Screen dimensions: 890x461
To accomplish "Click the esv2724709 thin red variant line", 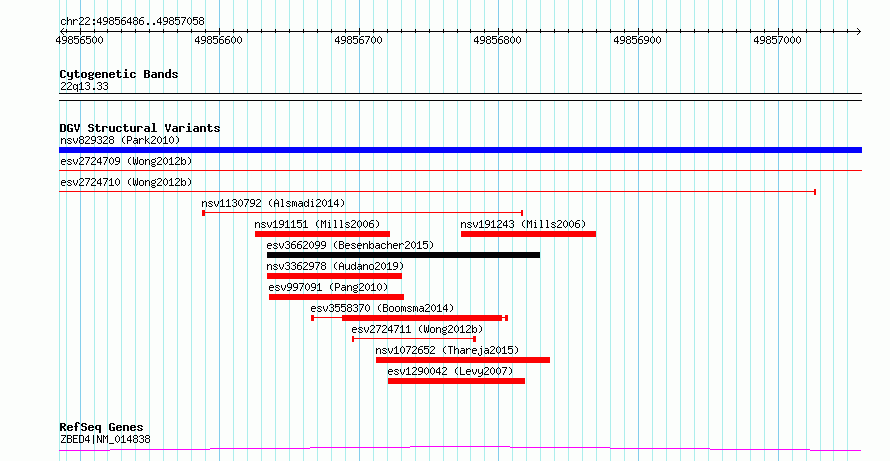I will (460, 170).
